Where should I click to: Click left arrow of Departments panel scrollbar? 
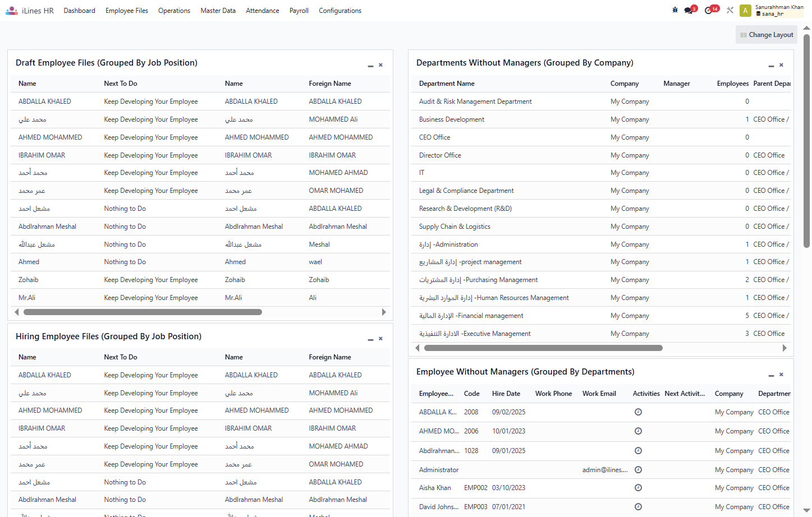pos(418,348)
